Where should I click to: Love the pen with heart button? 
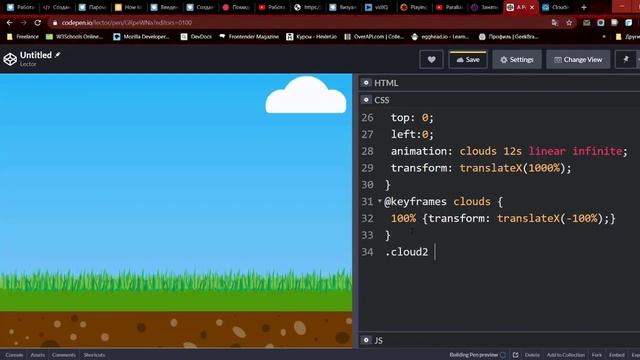[x=431, y=60]
